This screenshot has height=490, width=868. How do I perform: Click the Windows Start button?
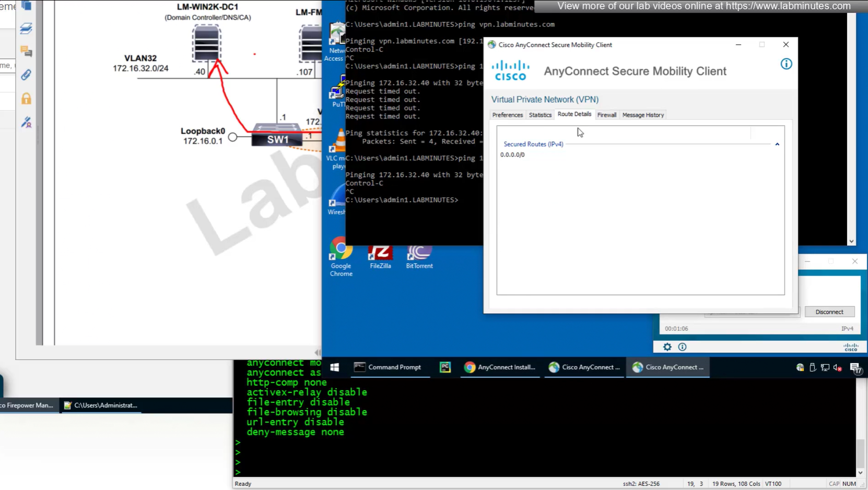coord(335,367)
